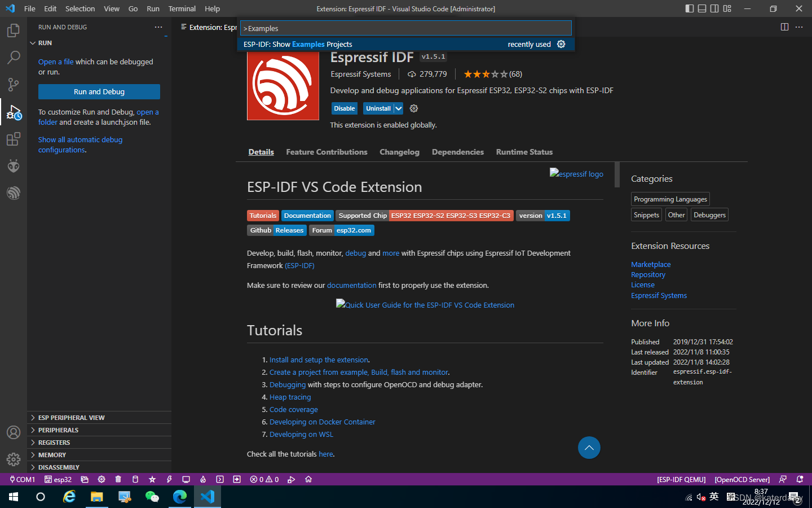Open the Terminal menu
This screenshot has height=508, width=812.
(x=182, y=8)
